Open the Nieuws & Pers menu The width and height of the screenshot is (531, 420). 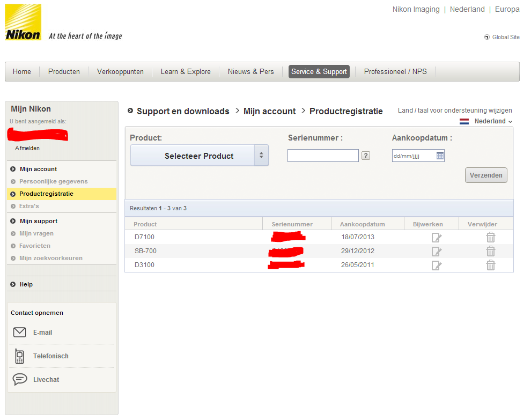point(251,71)
